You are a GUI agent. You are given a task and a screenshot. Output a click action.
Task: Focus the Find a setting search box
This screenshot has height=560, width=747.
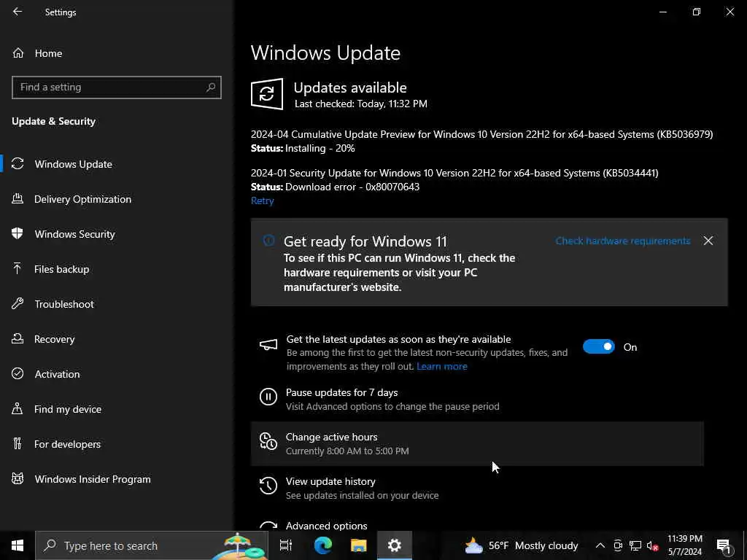116,87
